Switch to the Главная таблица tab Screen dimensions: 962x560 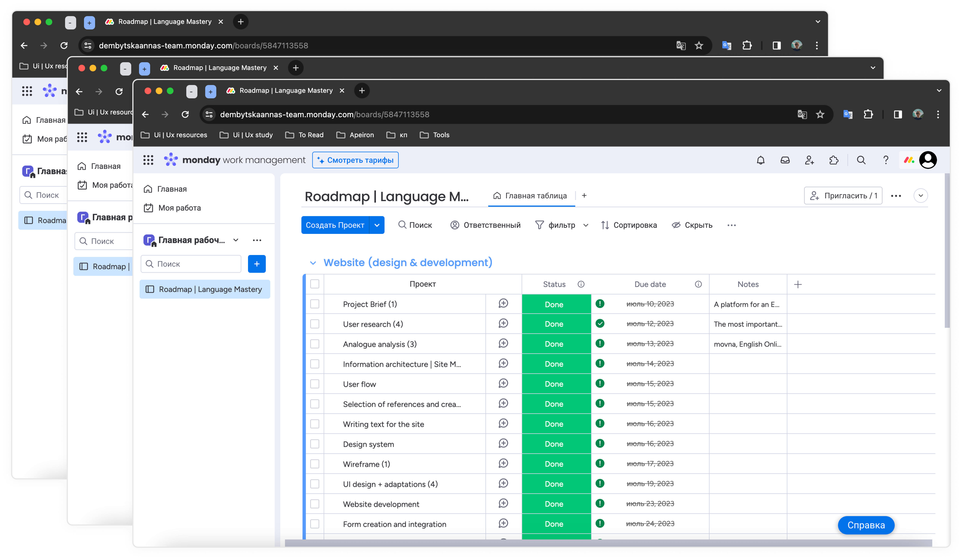531,196
